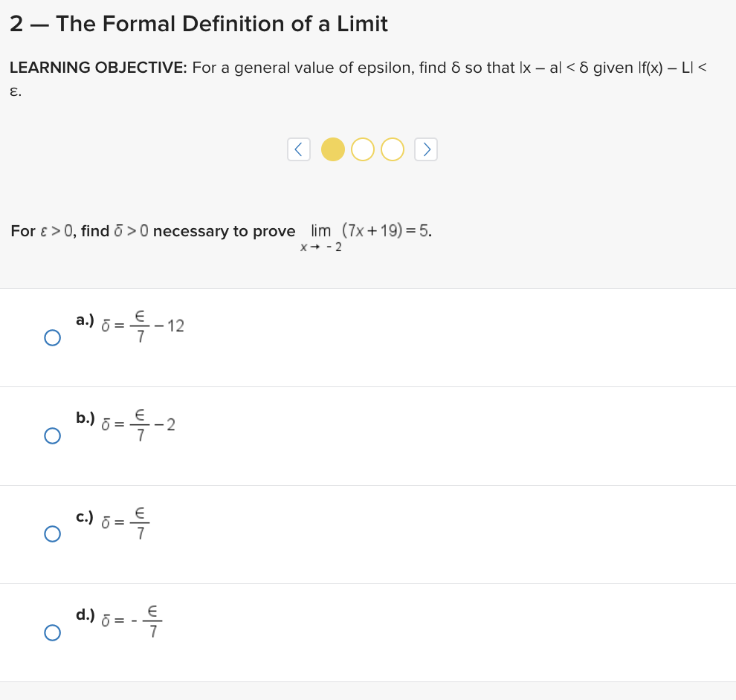Viewport: 736px width, 700px height.
Task: Select answer option a.)
Action: pyautogui.click(x=52, y=337)
